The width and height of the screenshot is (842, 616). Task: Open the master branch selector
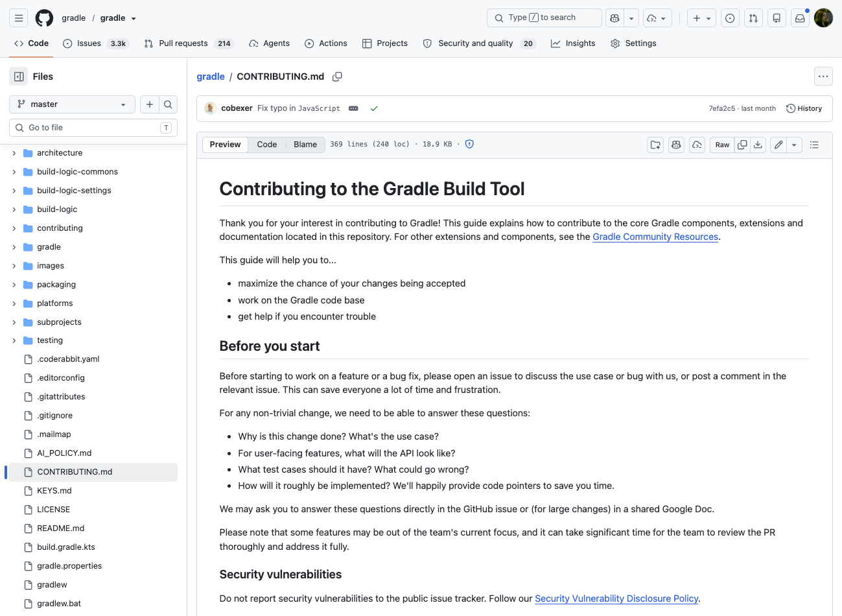[72, 104]
